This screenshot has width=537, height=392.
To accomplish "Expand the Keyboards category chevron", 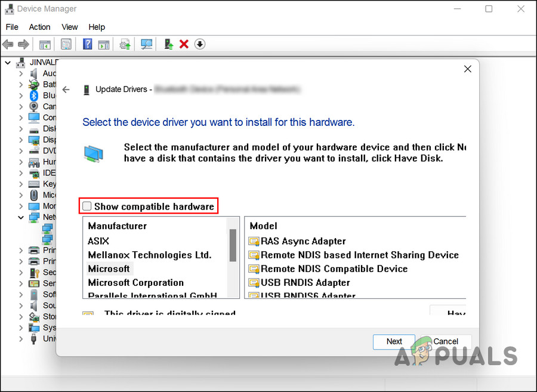I will (21, 184).
